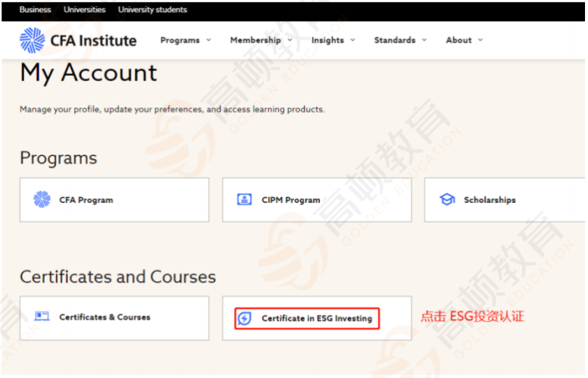The height and width of the screenshot is (378, 588).
Task: Click the CFA Institute logo icon
Action: 33,40
